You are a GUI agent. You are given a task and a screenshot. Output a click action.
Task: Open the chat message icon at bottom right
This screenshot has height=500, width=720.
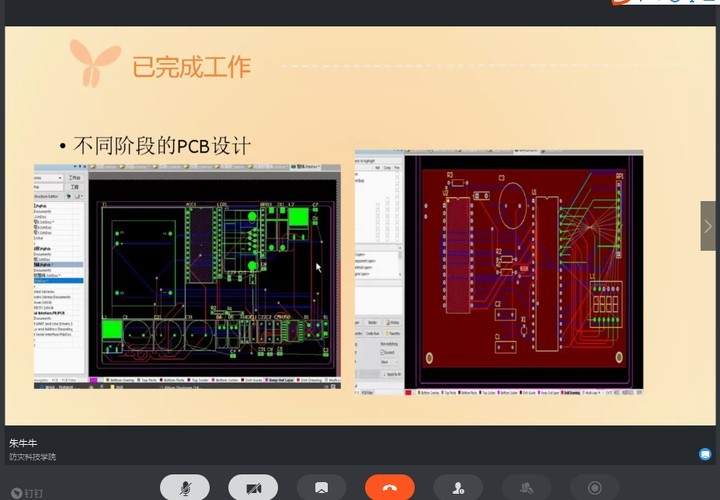point(705,454)
